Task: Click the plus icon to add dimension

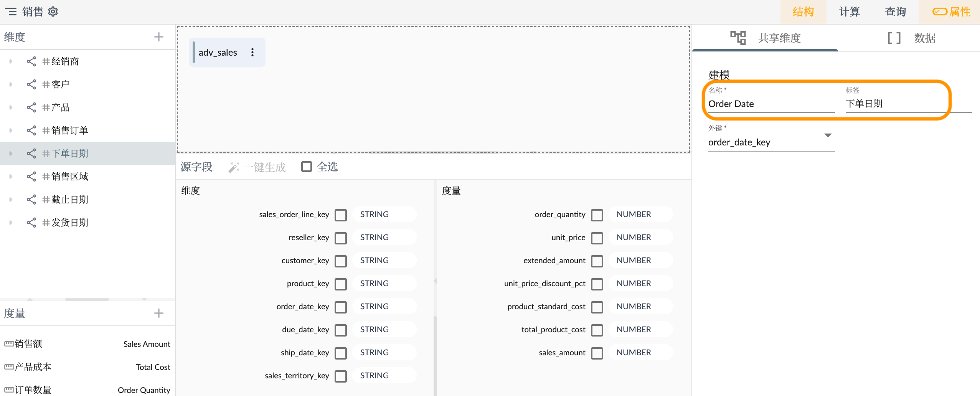Action: [158, 37]
